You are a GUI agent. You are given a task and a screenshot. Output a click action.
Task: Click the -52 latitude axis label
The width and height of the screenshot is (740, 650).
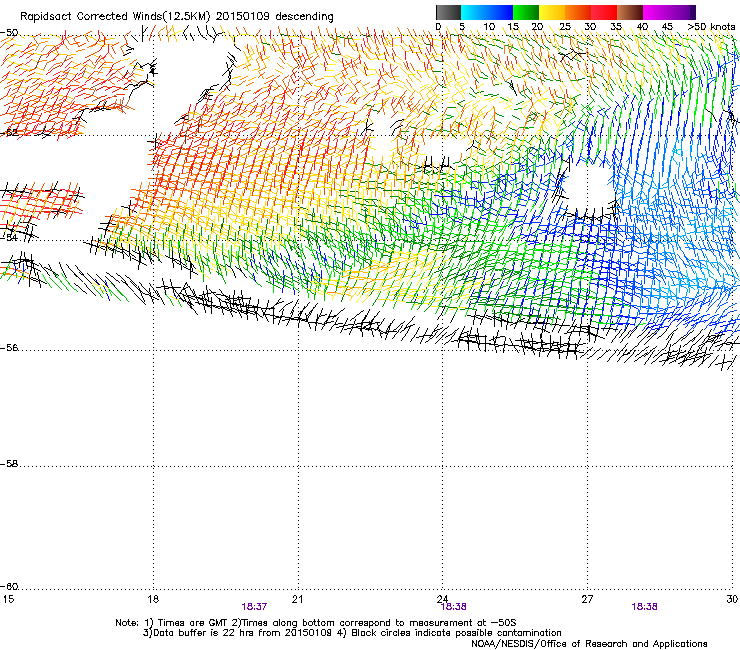(x=9, y=133)
